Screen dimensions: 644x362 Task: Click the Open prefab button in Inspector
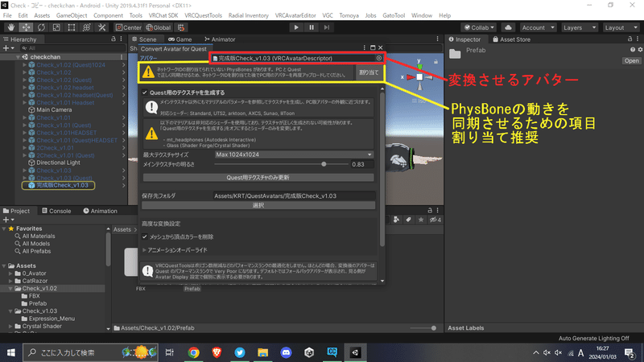(x=631, y=61)
